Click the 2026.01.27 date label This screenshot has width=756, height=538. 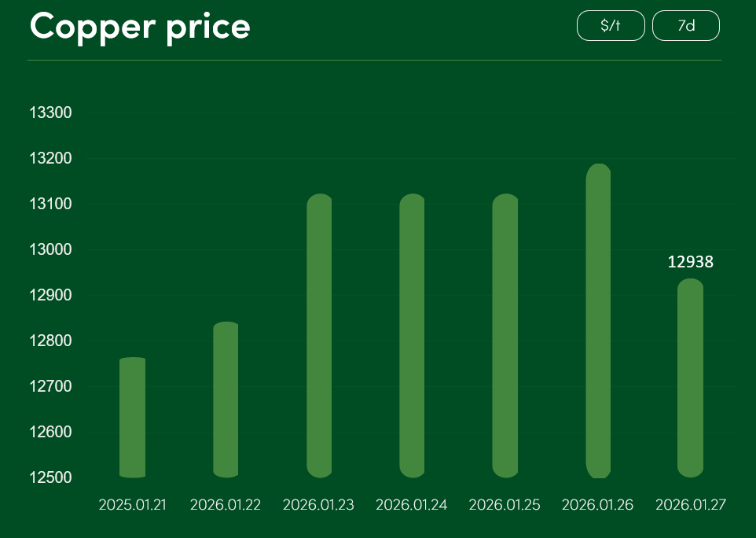point(691,505)
